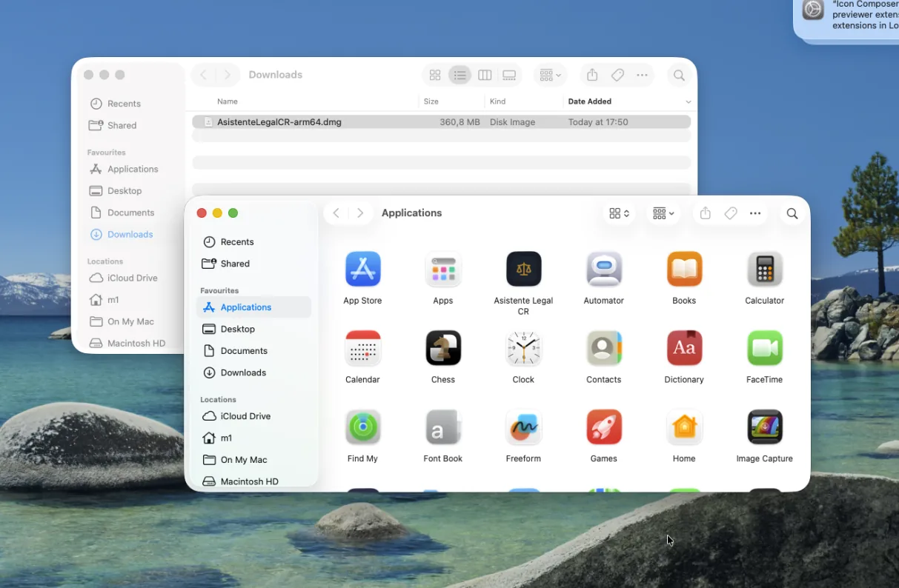Open m1 home folder in Applications sidebar
This screenshot has width=899, height=588.
pyautogui.click(x=253, y=438)
